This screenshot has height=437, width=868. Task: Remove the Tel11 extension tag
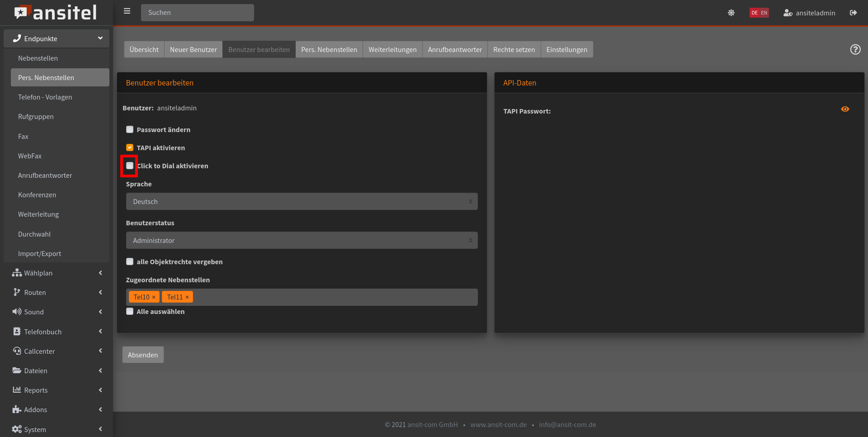187,297
